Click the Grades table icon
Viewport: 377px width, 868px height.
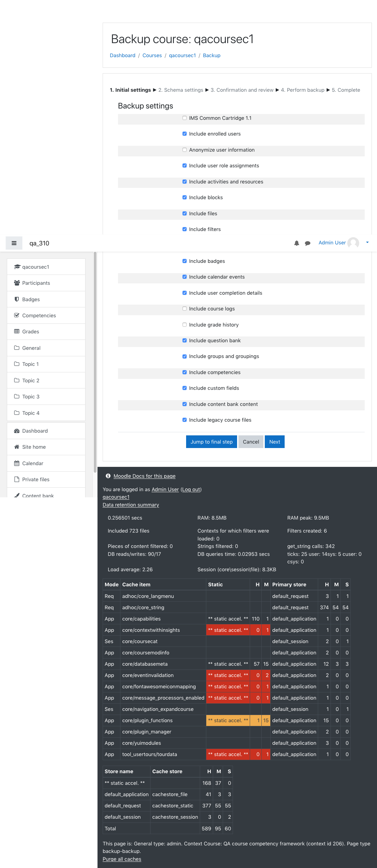tap(17, 331)
